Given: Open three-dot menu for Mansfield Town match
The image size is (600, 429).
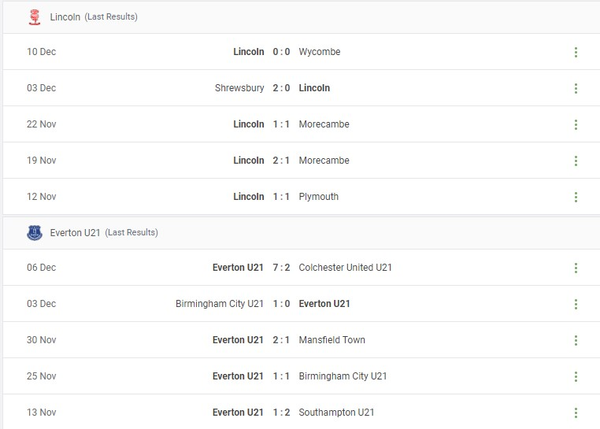Looking at the screenshot, I should [576, 340].
